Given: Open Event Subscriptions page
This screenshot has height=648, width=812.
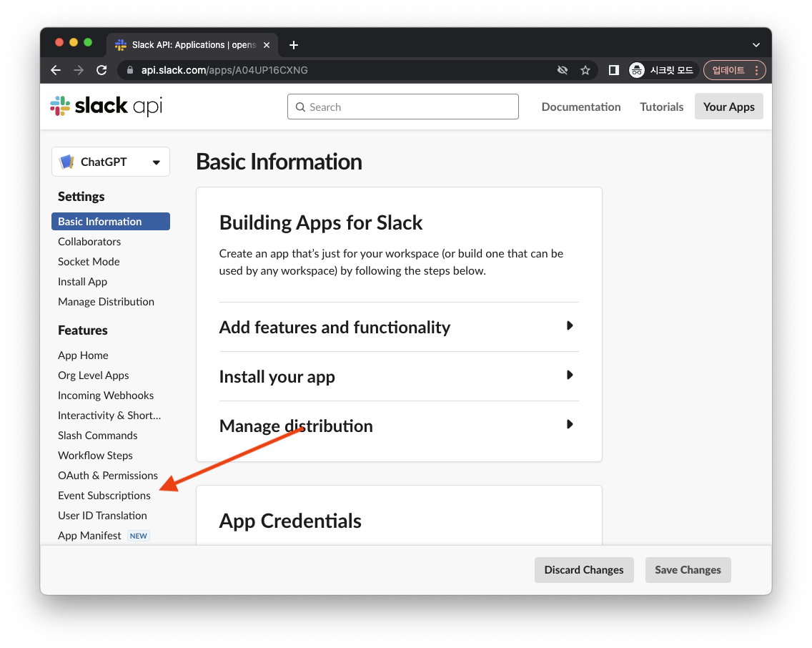Looking at the screenshot, I should point(104,496).
